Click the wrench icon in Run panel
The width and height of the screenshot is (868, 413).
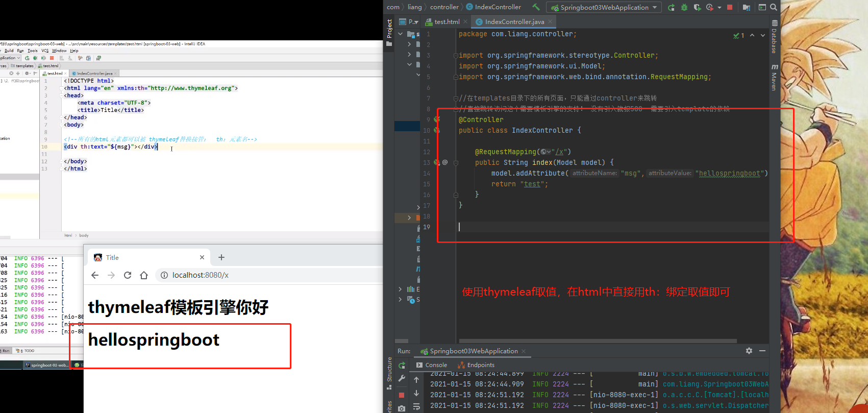click(x=402, y=379)
